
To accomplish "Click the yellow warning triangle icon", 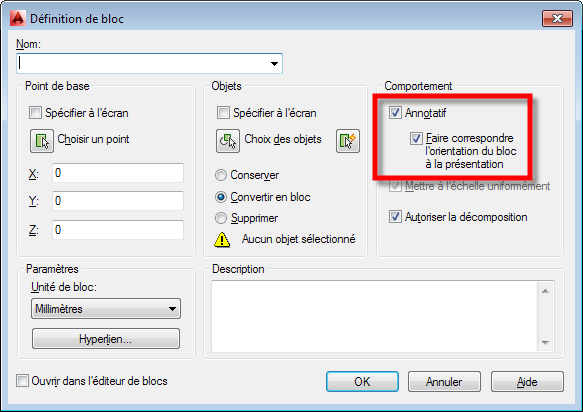I will (222, 239).
